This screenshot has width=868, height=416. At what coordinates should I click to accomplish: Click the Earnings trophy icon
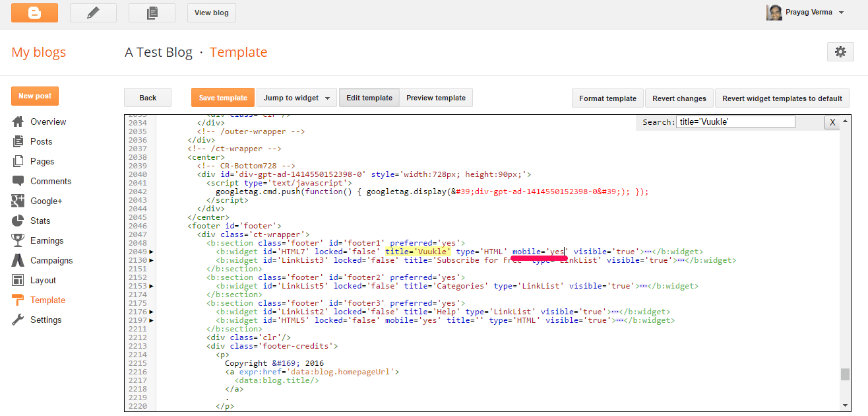click(x=18, y=240)
